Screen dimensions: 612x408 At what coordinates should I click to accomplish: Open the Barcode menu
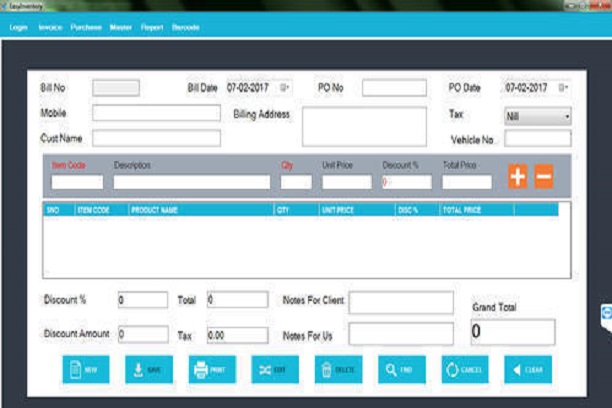coord(186,27)
